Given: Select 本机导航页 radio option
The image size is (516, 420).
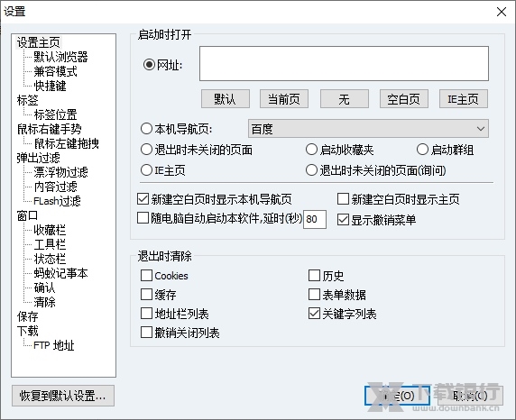Looking at the screenshot, I should click(146, 129).
